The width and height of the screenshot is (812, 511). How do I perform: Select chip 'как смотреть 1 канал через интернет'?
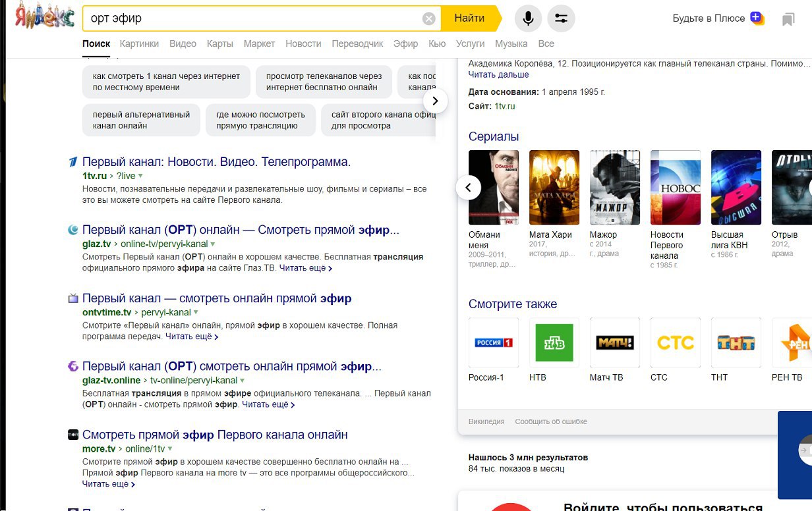(167, 82)
